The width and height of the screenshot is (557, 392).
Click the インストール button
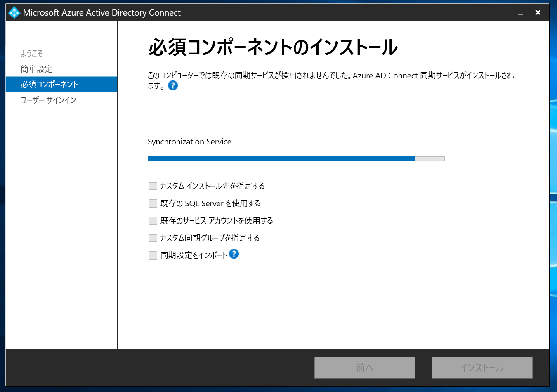482,368
